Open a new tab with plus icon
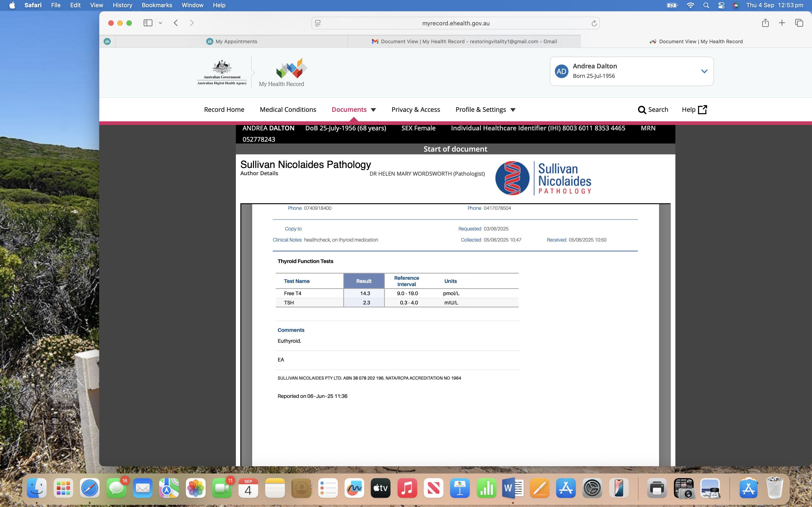Image resolution: width=812 pixels, height=507 pixels. point(782,23)
